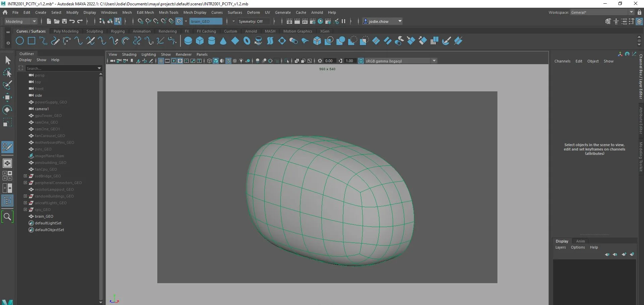Activate the Paint Selection tool in the toolbox

[x=7, y=85]
